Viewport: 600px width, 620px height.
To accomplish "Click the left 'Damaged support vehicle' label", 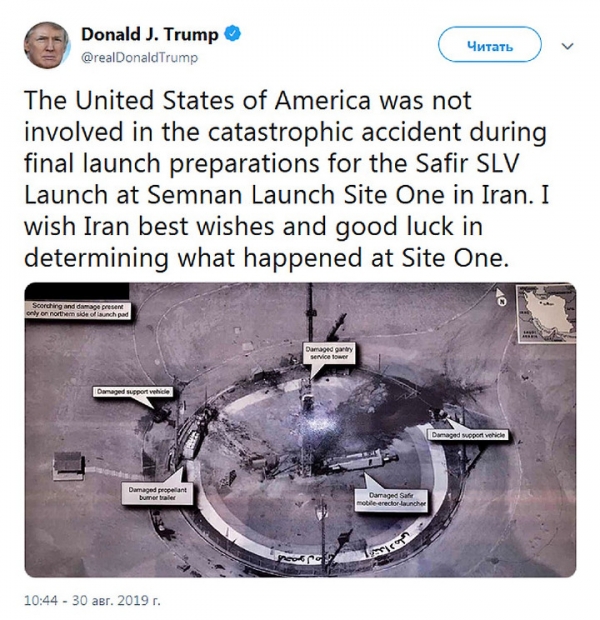I will click(133, 391).
